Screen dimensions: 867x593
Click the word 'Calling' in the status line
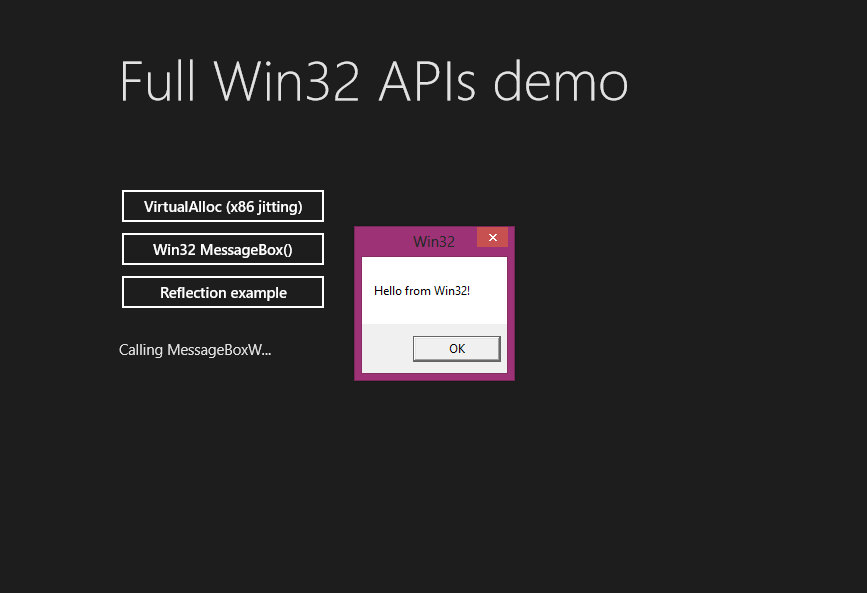coord(141,350)
